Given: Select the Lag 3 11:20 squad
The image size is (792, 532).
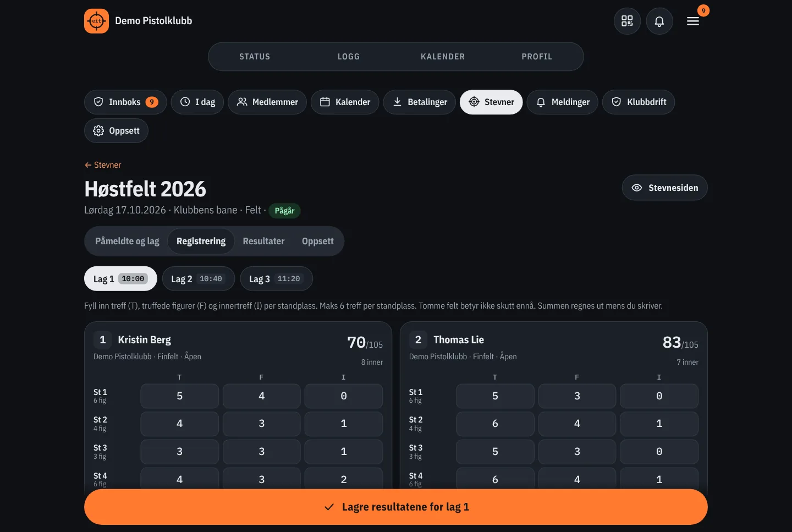Looking at the screenshot, I should (x=277, y=278).
